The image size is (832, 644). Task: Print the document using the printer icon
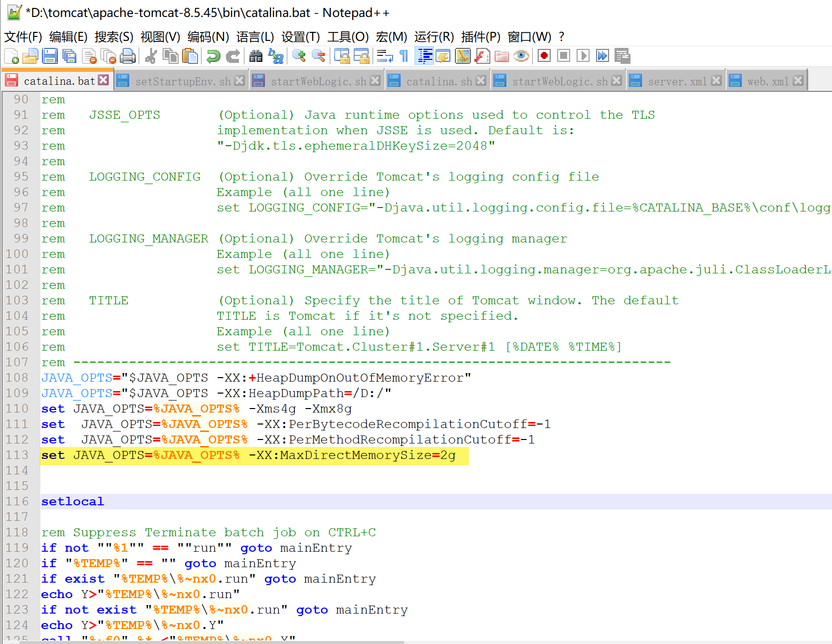tap(128, 56)
